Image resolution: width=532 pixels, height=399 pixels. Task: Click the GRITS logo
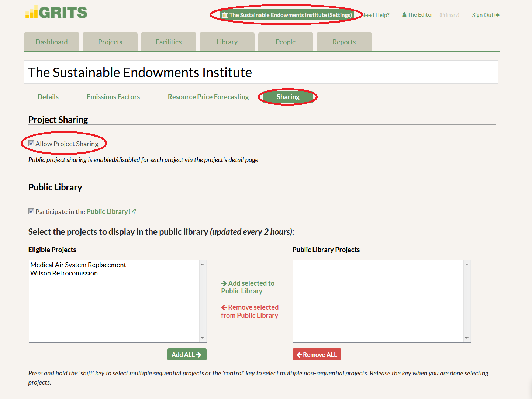(x=56, y=12)
